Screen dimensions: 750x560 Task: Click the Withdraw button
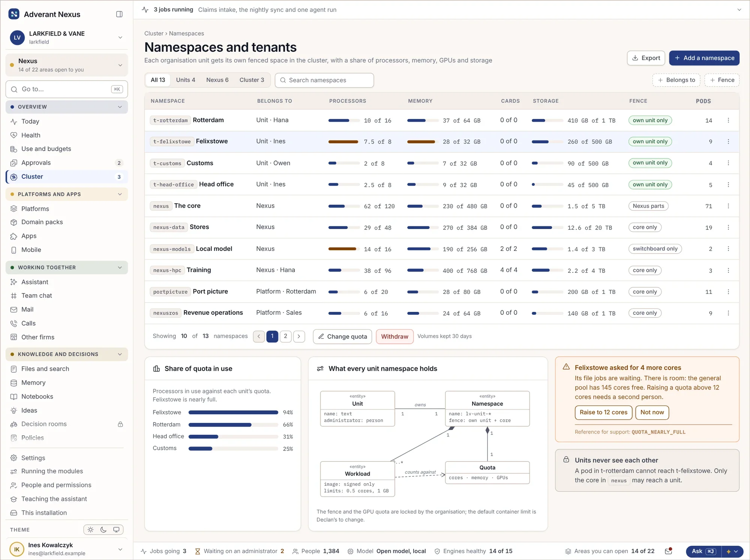(394, 337)
